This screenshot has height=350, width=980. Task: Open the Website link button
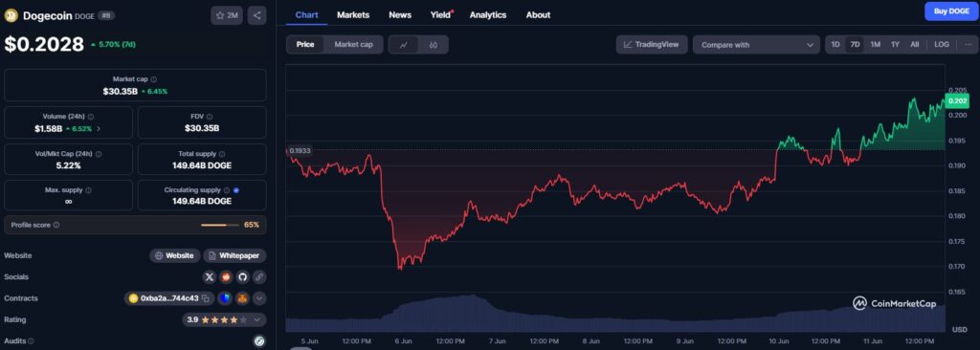point(174,255)
